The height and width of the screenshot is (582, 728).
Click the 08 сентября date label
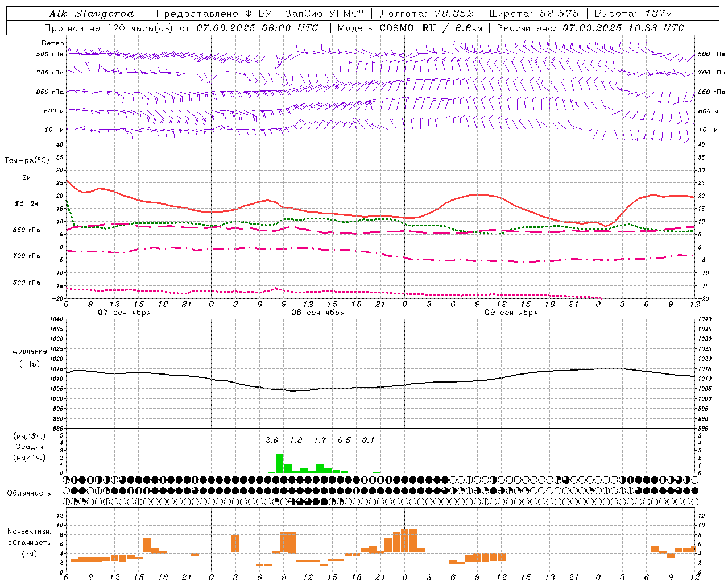pos(318,313)
